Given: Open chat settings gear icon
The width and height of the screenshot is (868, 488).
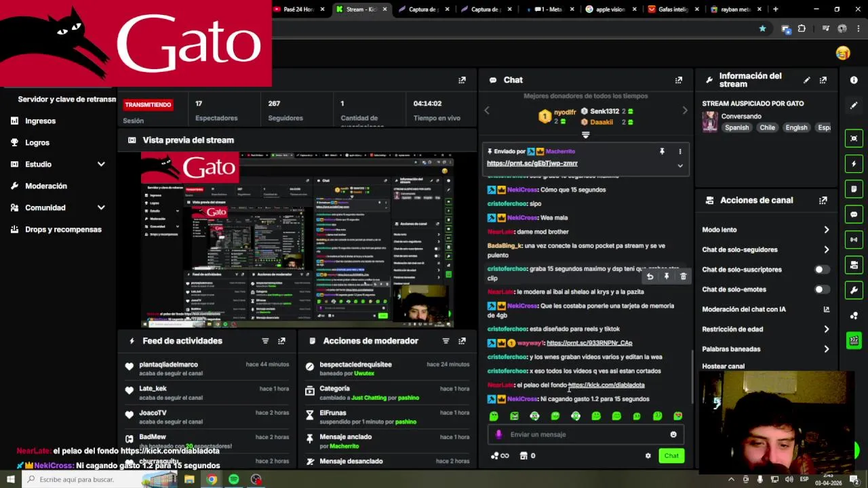Looking at the screenshot, I should (x=648, y=455).
